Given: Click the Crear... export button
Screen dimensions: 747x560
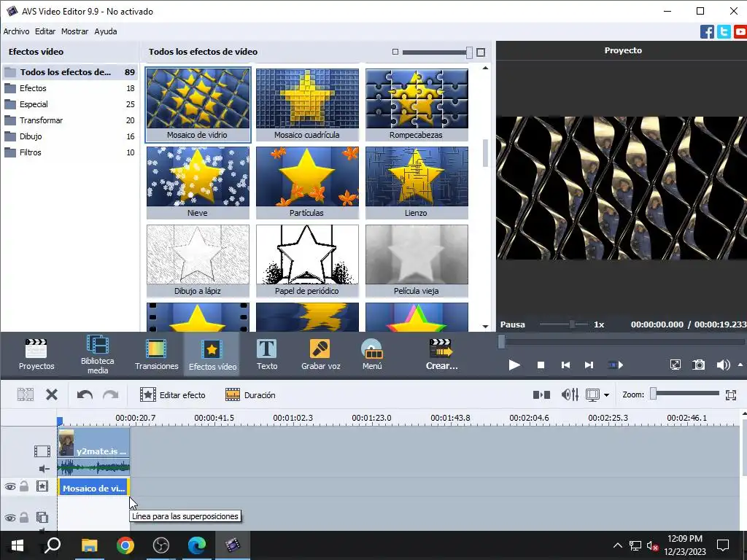Looking at the screenshot, I should point(441,354).
